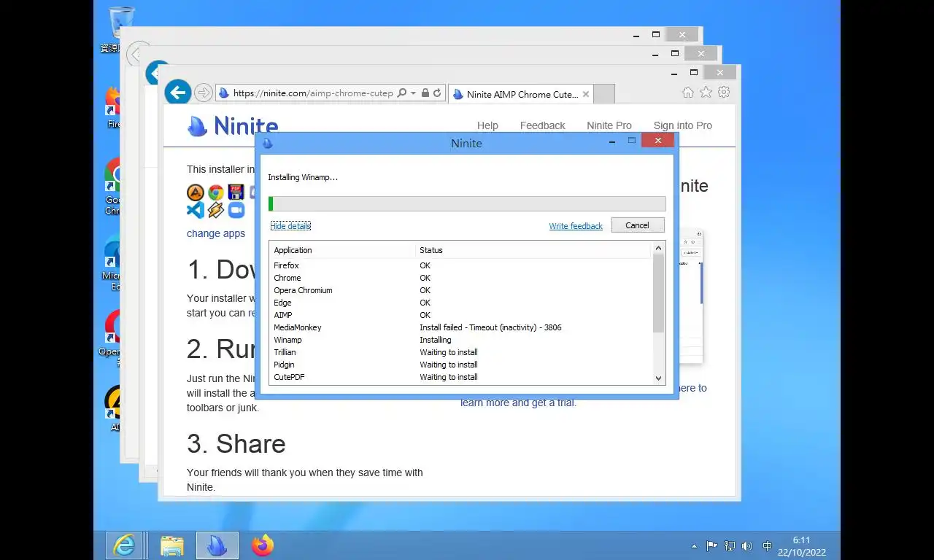
Task: Click the Application column header
Action: pyautogui.click(x=342, y=250)
